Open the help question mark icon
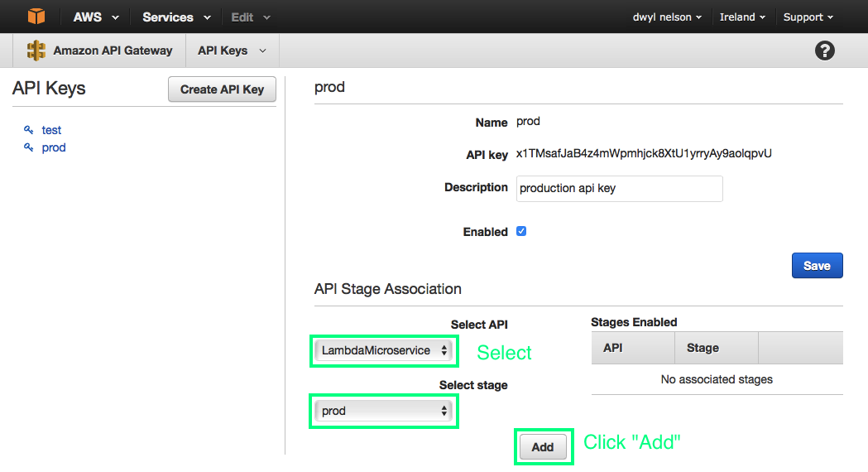Screen dimensions: 868x472 coord(824,51)
